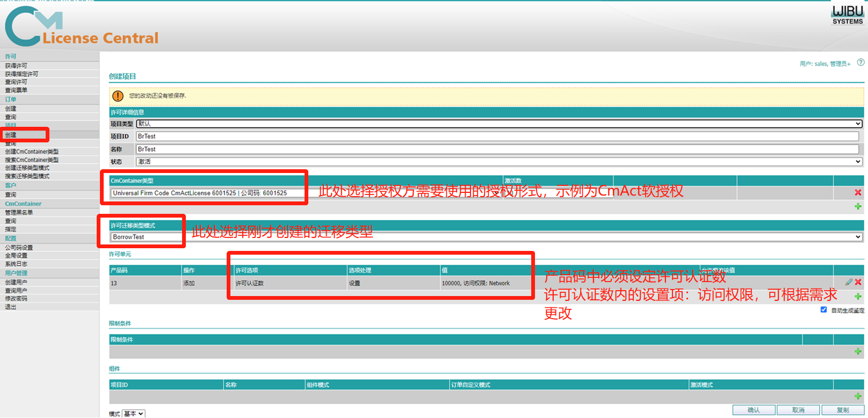Screen dimensions: 868x418
Task: Open 查询 under 订单 section
Action: (x=11, y=117)
